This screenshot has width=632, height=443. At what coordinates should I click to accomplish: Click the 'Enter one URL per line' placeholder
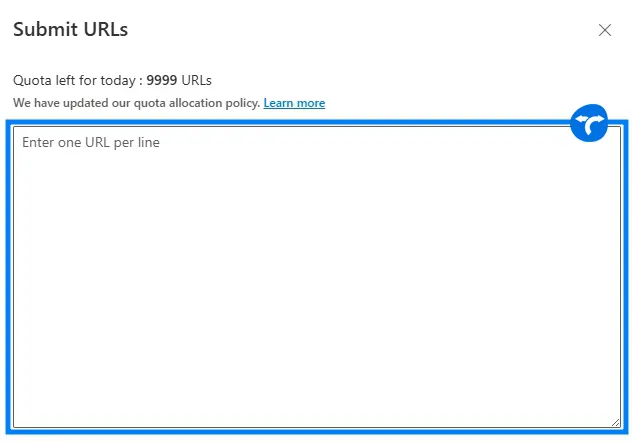91,143
